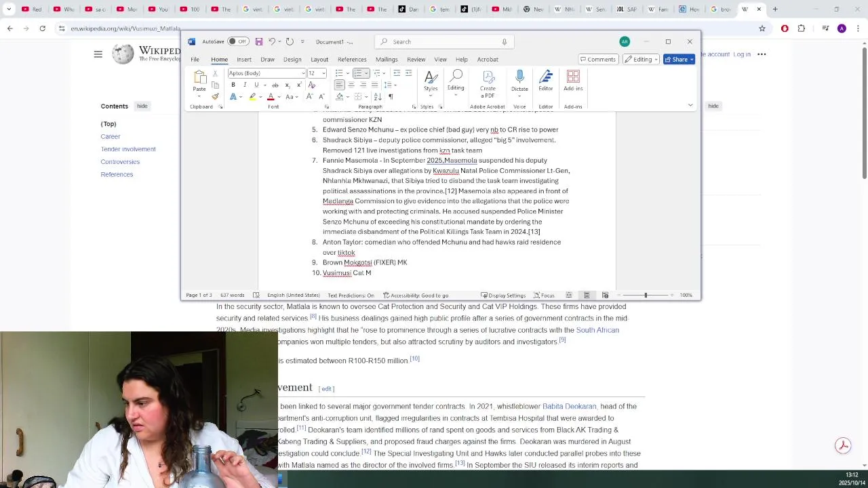868x488 pixels.
Task: Collapse the ribbon with the chevron
Action: click(x=690, y=105)
